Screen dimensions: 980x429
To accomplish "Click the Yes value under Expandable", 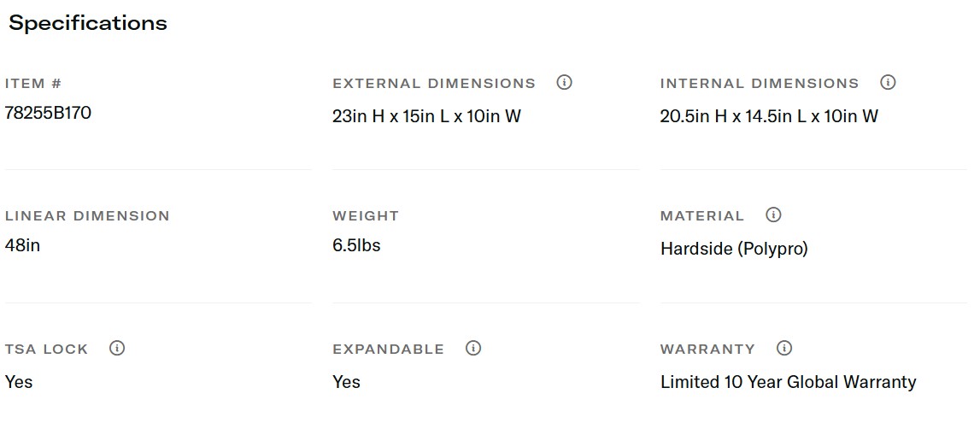I will (346, 382).
